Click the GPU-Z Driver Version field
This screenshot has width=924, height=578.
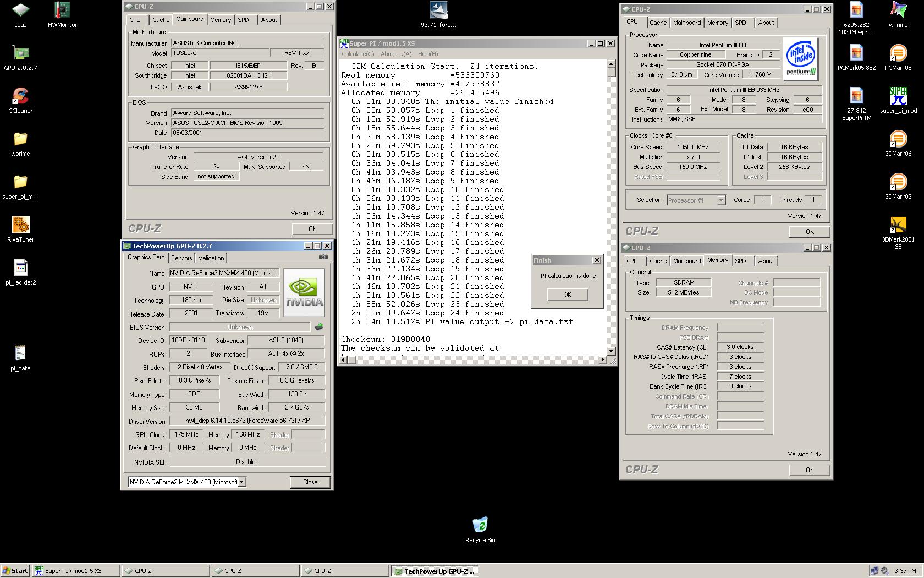point(247,421)
